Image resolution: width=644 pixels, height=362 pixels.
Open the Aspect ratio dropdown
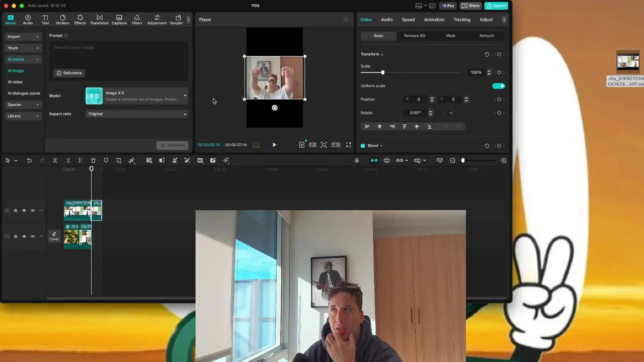pos(137,114)
